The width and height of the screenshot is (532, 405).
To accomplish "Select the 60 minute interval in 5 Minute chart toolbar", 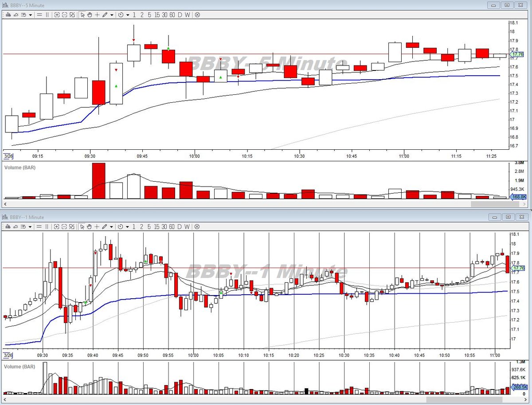I will [172, 15].
